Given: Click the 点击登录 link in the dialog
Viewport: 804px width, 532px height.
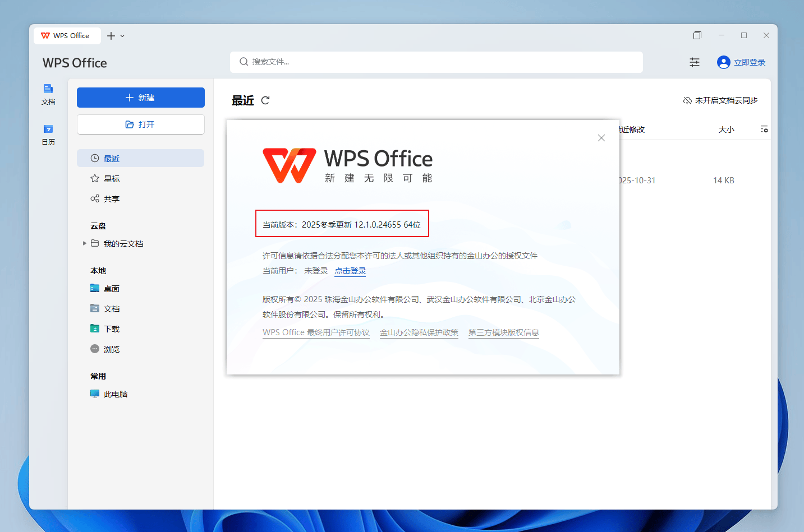Looking at the screenshot, I should coord(350,270).
